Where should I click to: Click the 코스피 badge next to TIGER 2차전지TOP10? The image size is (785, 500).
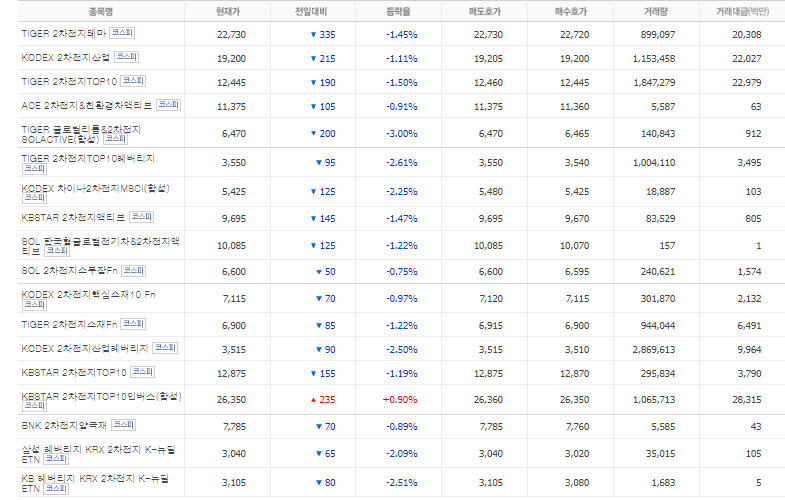[x=133, y=81]
